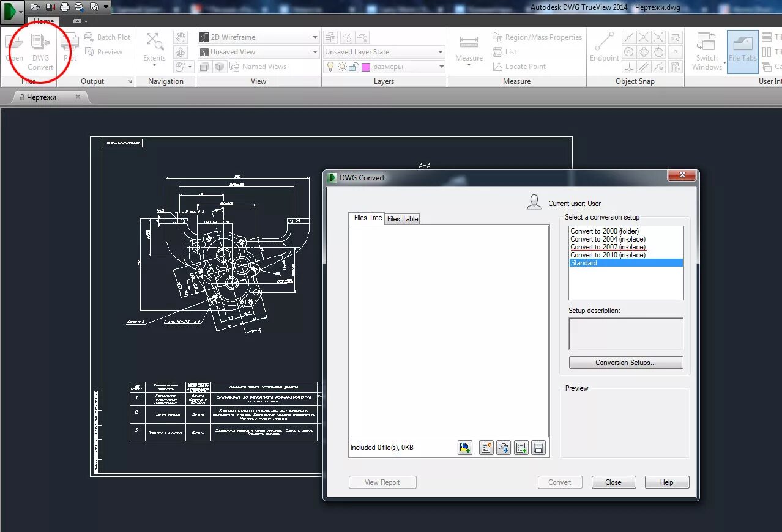Click the Append List icon in DWG Convert
This screenshot has height=532, width=782.
click(521, 448)
